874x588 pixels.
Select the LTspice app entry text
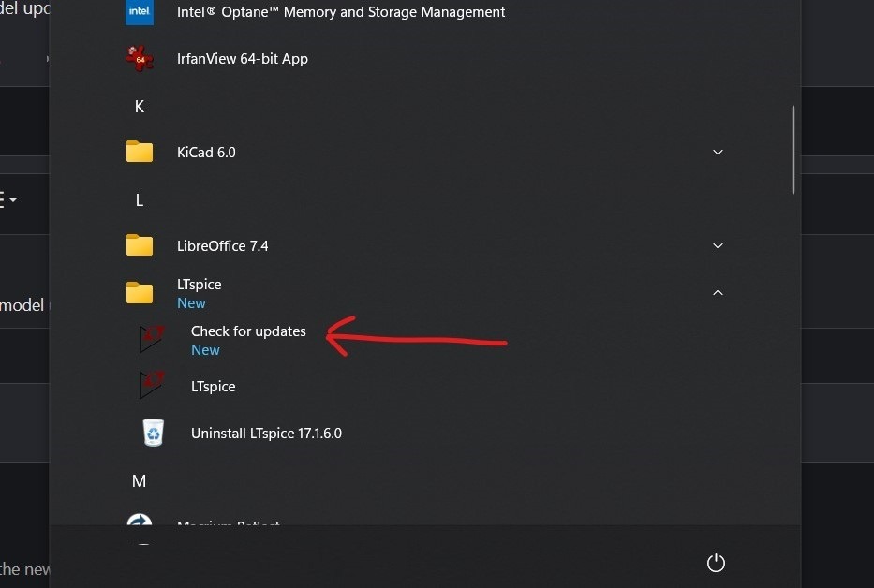point(213,387)
